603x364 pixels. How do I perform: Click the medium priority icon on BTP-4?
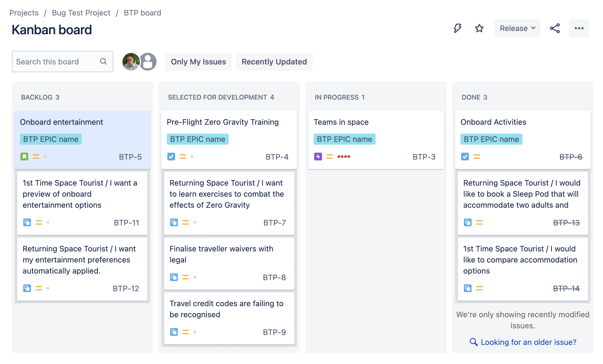click(183, 157)
